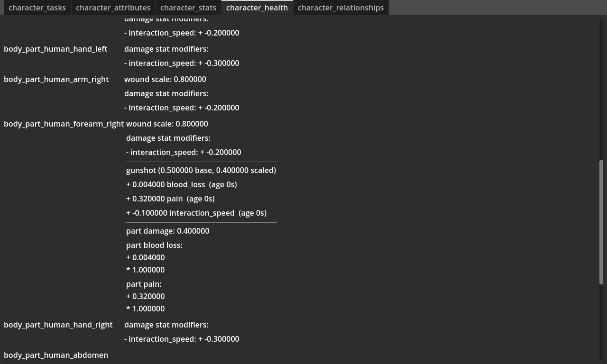607x364 pixels.
Task: Open the character_attributes tab
Action: [x=113, y=8]
